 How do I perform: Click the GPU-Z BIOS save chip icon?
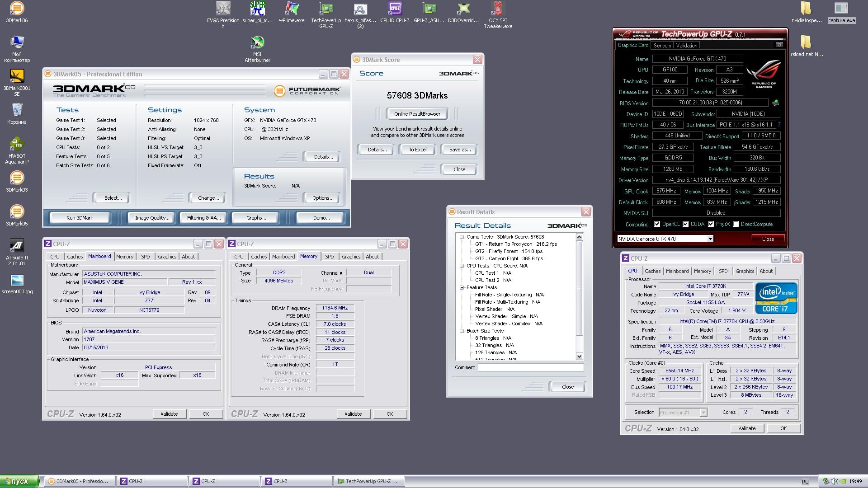point(775,103)
